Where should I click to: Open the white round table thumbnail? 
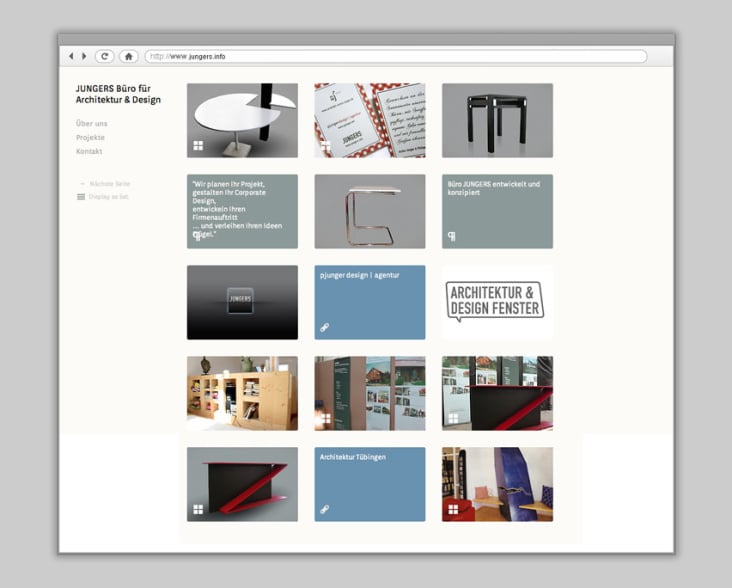[x=242, y=120]
